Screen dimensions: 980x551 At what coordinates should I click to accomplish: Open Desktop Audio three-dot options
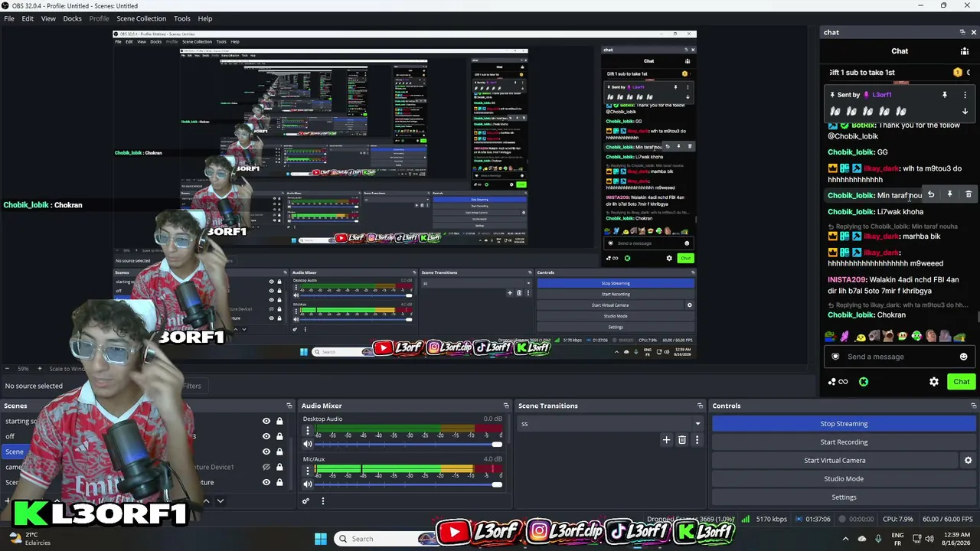pyautogui.click(x=308, y=431)
